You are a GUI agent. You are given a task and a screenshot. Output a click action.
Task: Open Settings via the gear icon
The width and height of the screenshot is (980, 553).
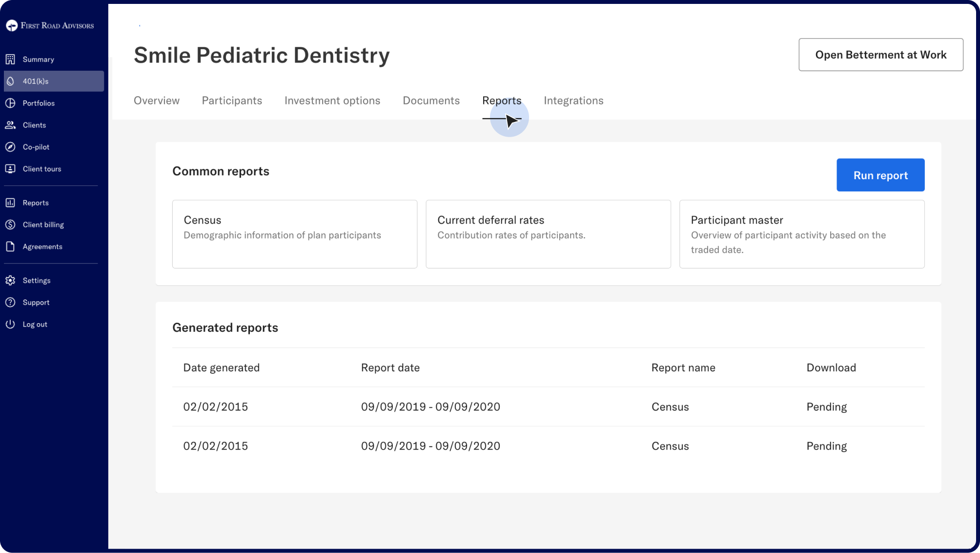pos(10,280)
